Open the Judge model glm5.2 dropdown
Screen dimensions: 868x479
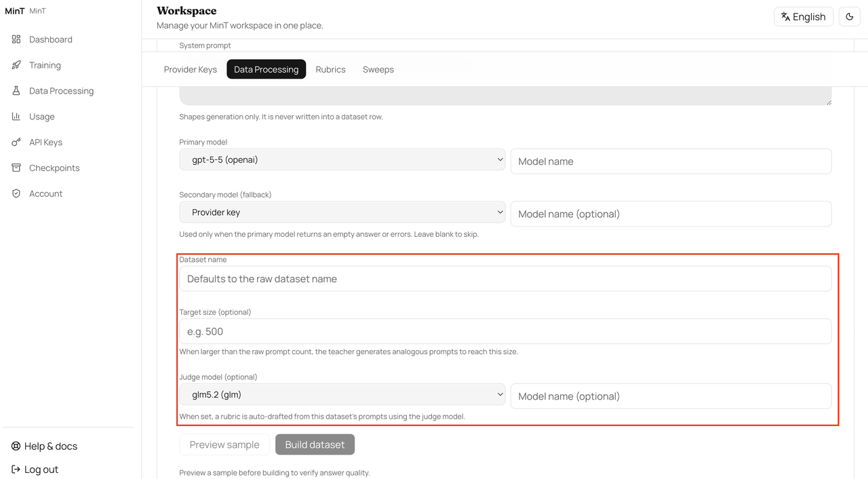click(342, 395)
